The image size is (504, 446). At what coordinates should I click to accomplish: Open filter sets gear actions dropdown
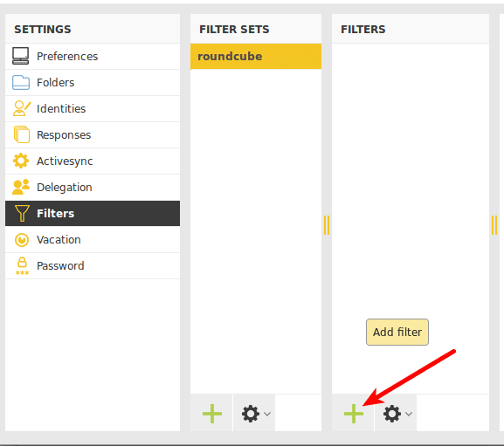click(254, 413)
